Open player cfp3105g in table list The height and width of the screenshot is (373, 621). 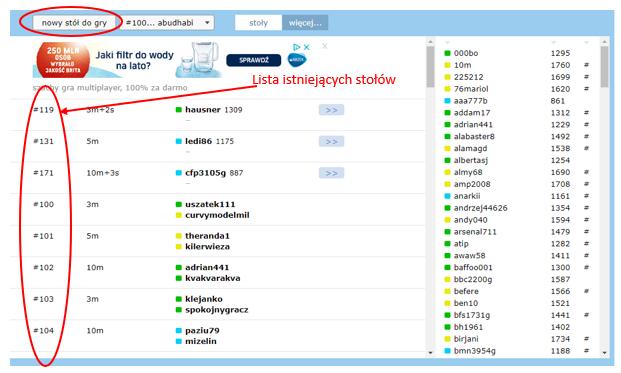click(205, 173)
